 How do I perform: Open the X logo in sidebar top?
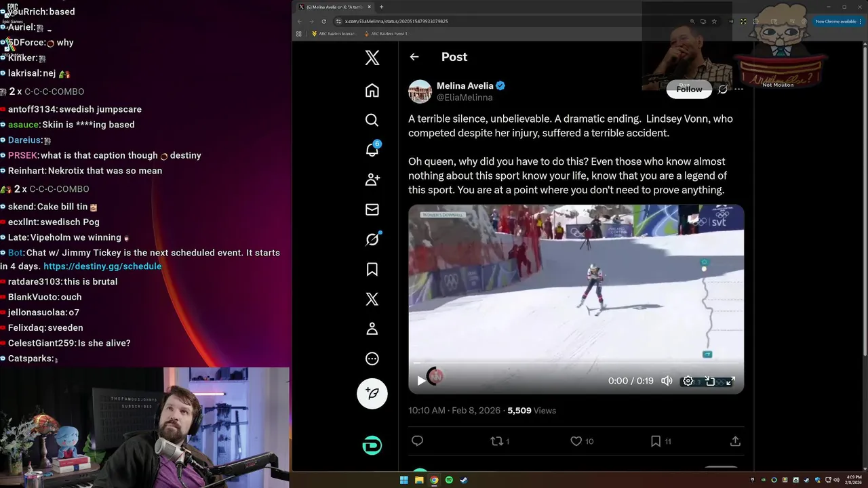(372, 58)
